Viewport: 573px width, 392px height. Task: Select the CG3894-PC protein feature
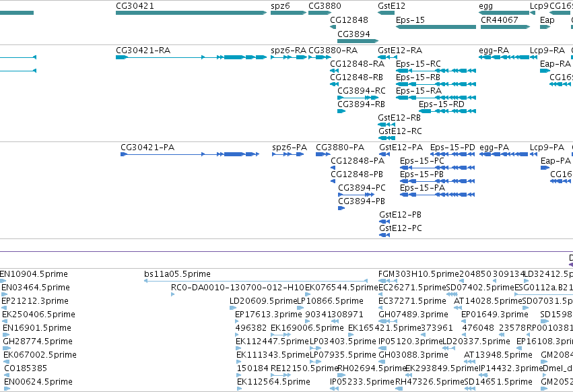(356, 195)
